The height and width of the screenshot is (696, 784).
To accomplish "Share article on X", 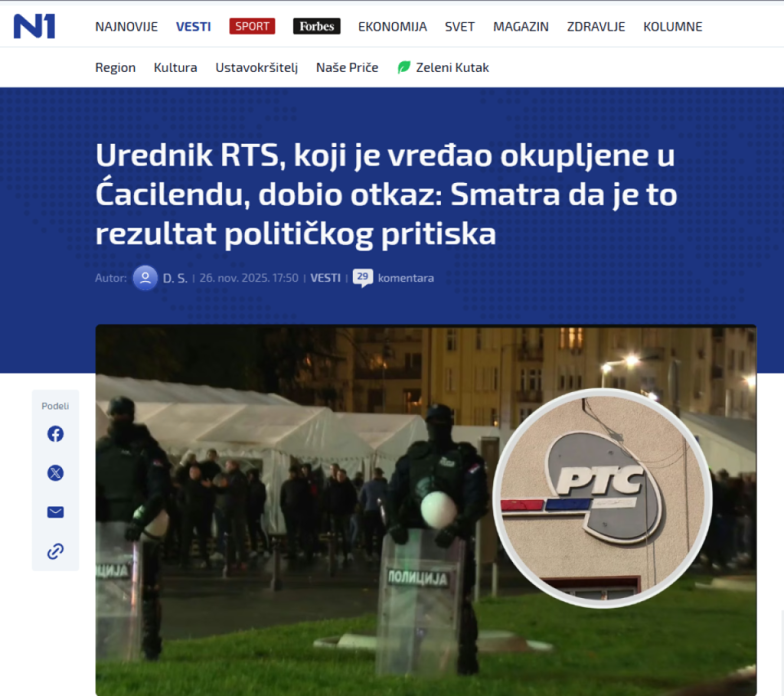I will (x=55, y=473).
